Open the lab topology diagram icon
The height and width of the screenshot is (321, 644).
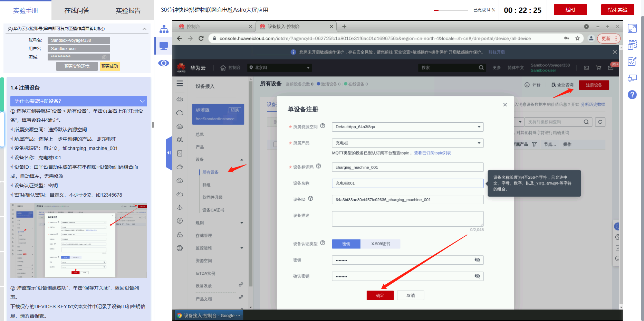(164, 29)
